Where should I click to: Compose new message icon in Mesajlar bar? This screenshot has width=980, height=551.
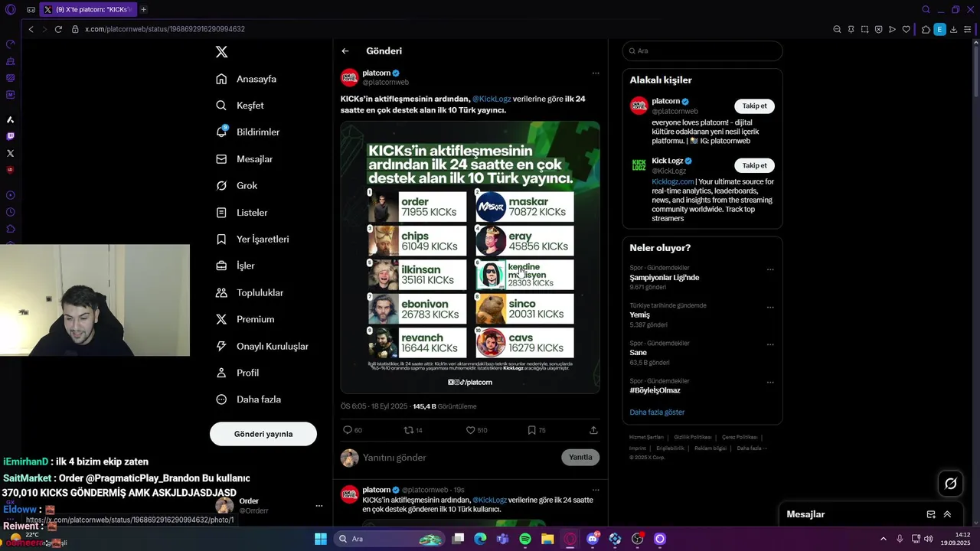click(931, 514)
